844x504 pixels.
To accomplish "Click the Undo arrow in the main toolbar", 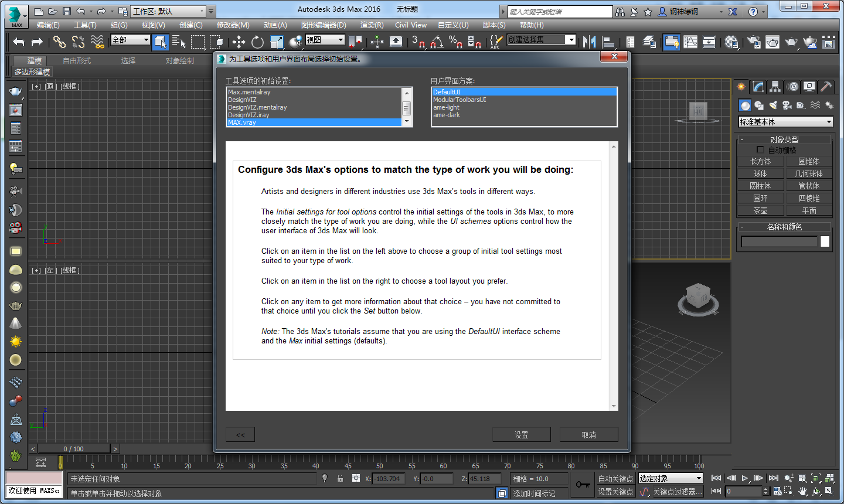I will [19, 42].
